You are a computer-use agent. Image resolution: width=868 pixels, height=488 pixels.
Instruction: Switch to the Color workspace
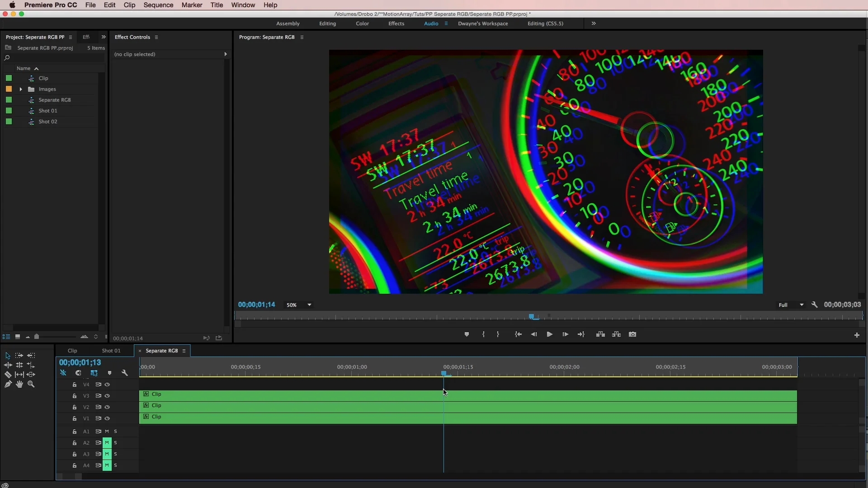362,23
